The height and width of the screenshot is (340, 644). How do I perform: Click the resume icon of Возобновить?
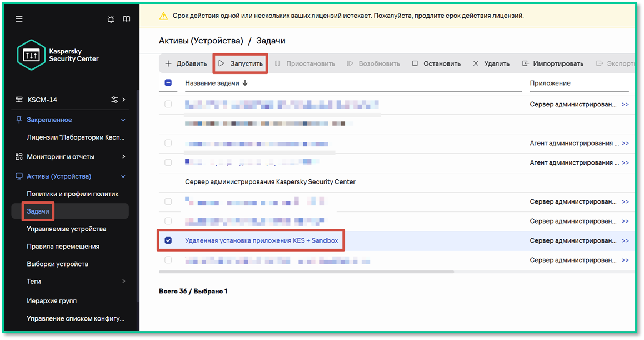tap(350, 63)
